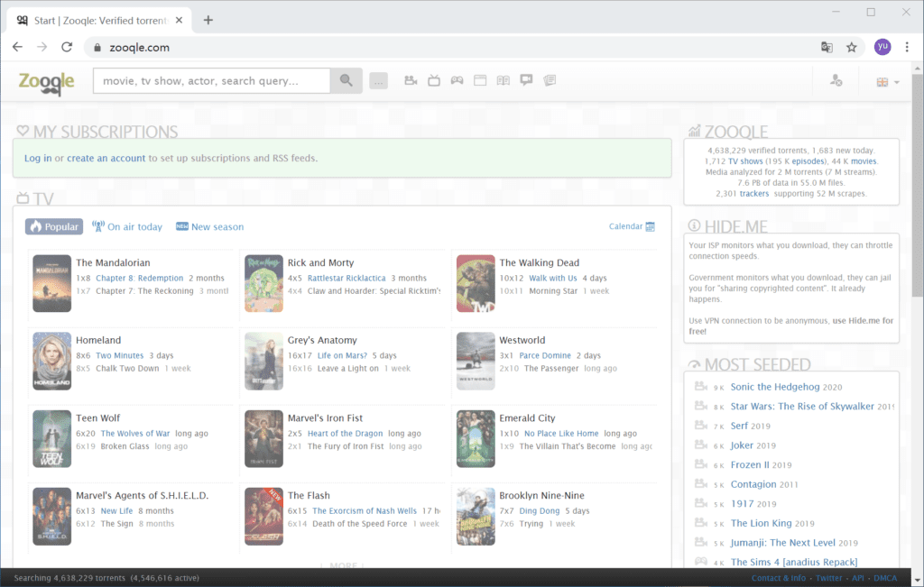
Task: Switch to the Popular TV tab
Action: [x=54, y=227]
